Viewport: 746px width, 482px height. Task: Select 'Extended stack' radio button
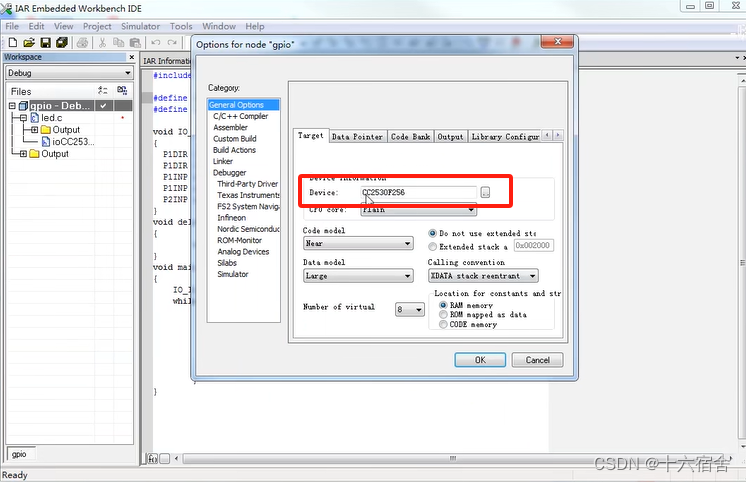pos(432,246)
